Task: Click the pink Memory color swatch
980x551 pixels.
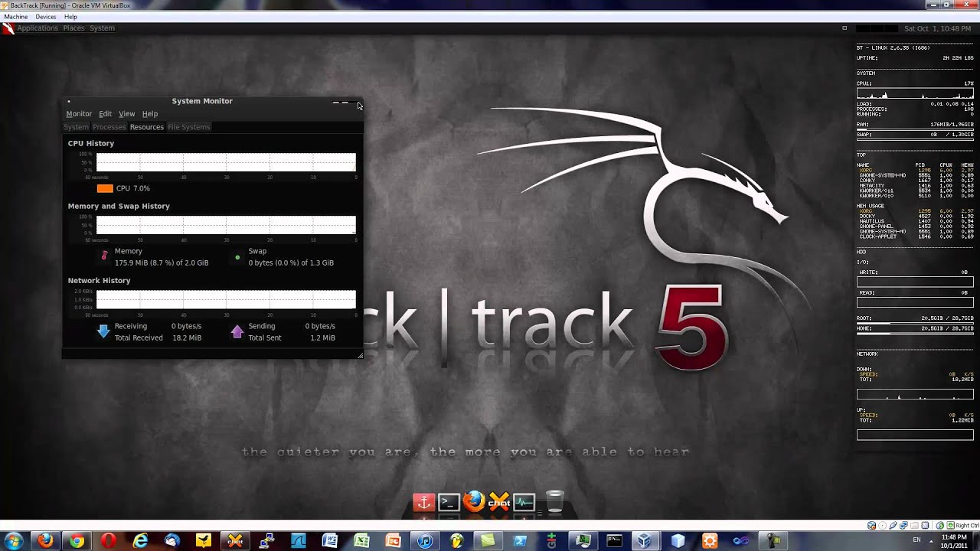Action: tap(104, 256)
